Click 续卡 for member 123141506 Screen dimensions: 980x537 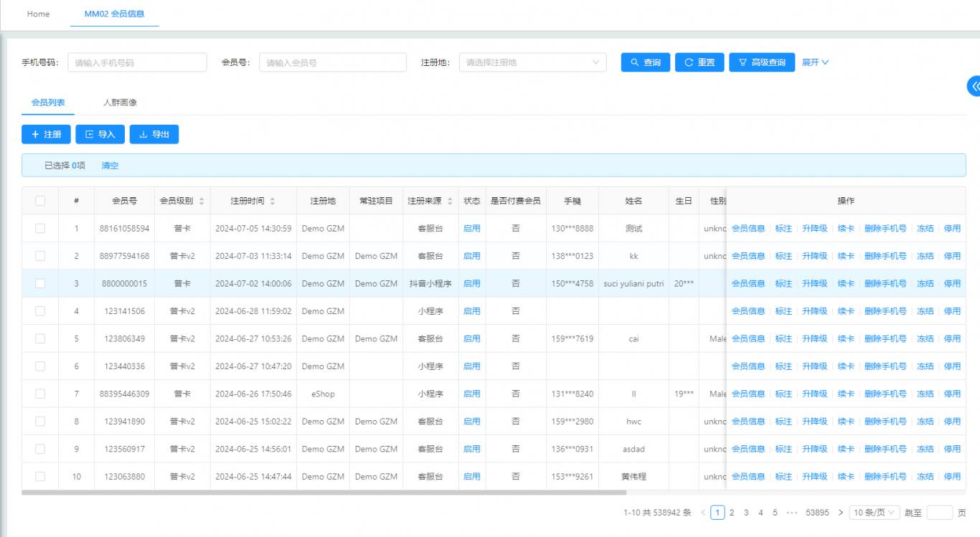point(846,311)
